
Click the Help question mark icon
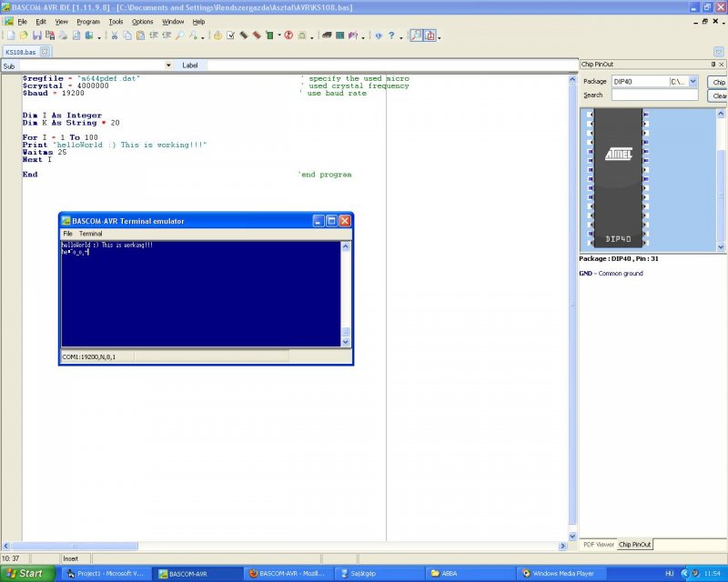tap(392, 35)
